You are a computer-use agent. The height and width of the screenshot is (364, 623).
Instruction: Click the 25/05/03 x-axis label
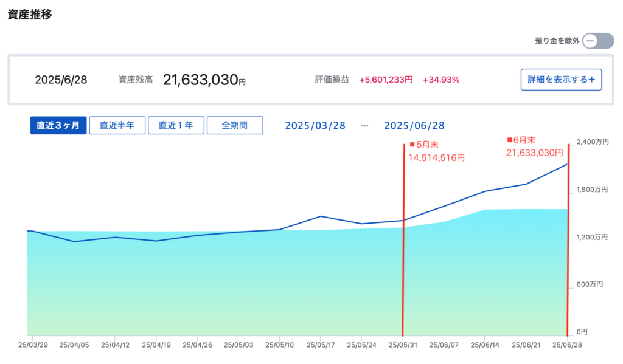(x=238, y=345)
